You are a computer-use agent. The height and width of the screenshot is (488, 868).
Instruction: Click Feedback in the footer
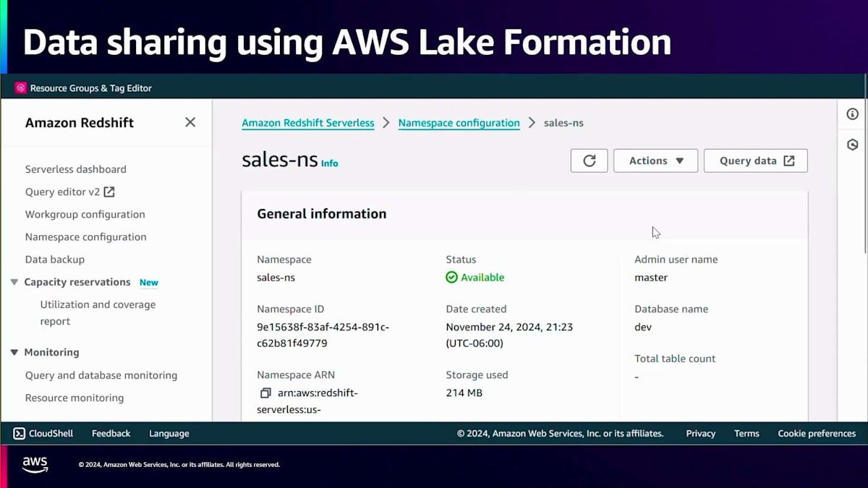pos(111,434)
